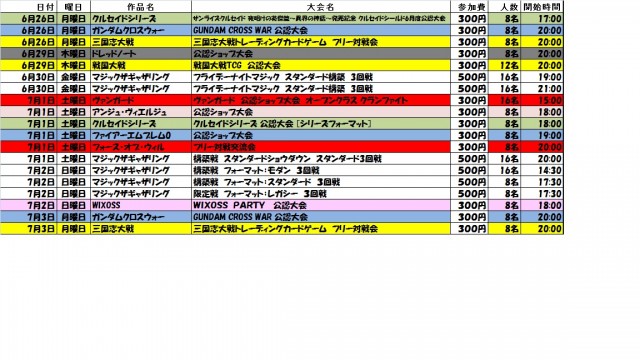Select the 12名 capacity cell
The image size is (640, 360).
tap(505, 65)
